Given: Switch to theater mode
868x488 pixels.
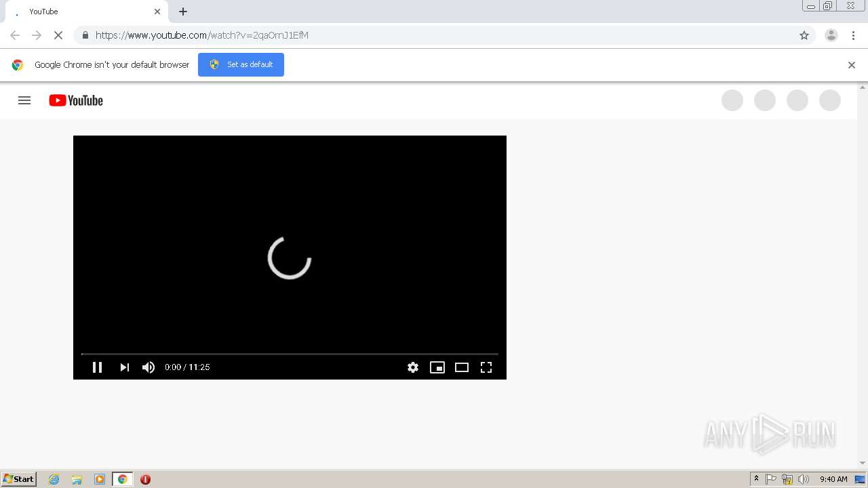Looking at the screenshot, I should pos(462,367).
